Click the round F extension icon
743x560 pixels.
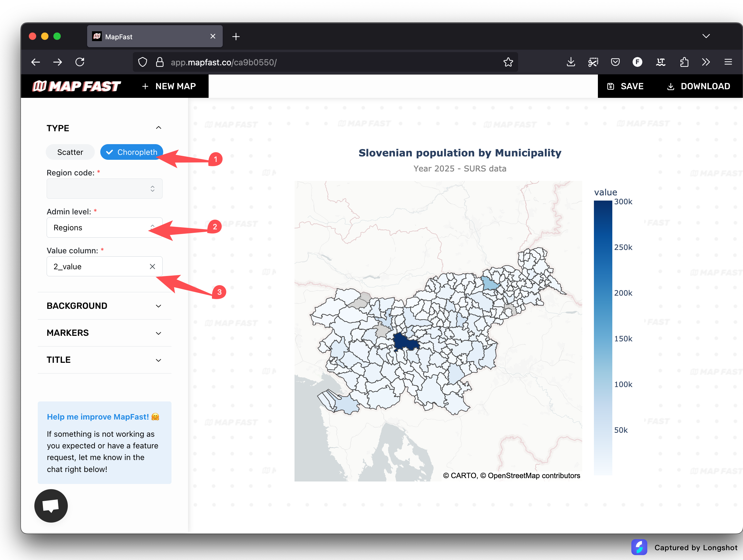click(x=637, y=62)
